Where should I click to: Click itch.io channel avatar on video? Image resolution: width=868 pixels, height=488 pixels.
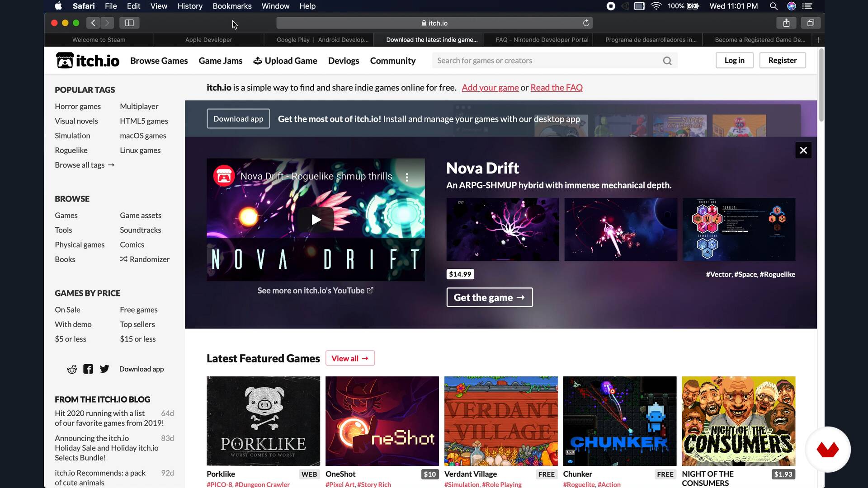pos(224,176)
